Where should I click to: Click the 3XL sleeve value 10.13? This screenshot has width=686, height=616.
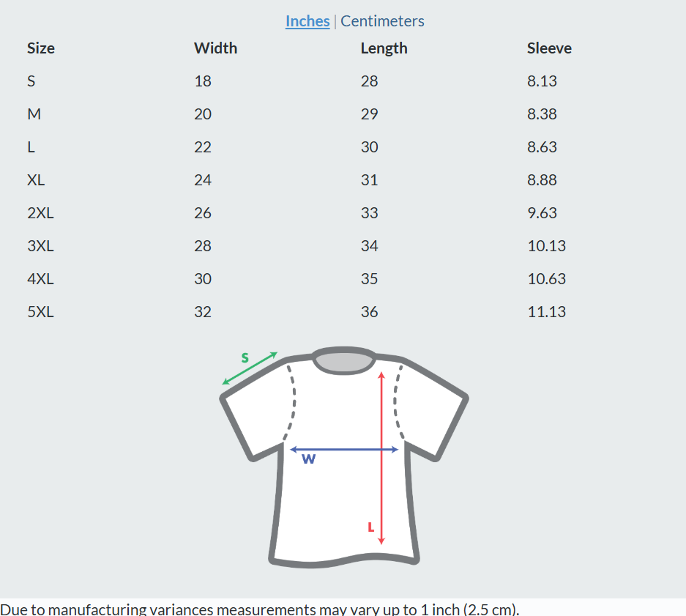point(547,246)
